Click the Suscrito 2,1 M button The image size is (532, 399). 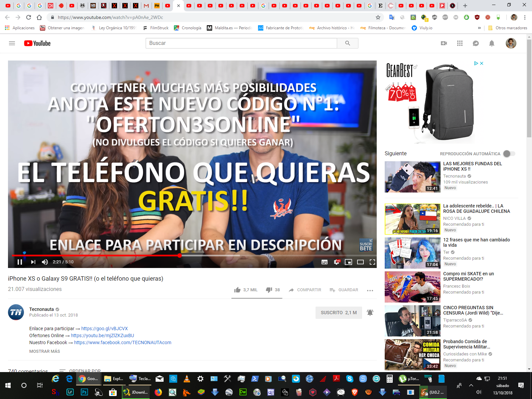pyautogui.click(x=338, y=313)
